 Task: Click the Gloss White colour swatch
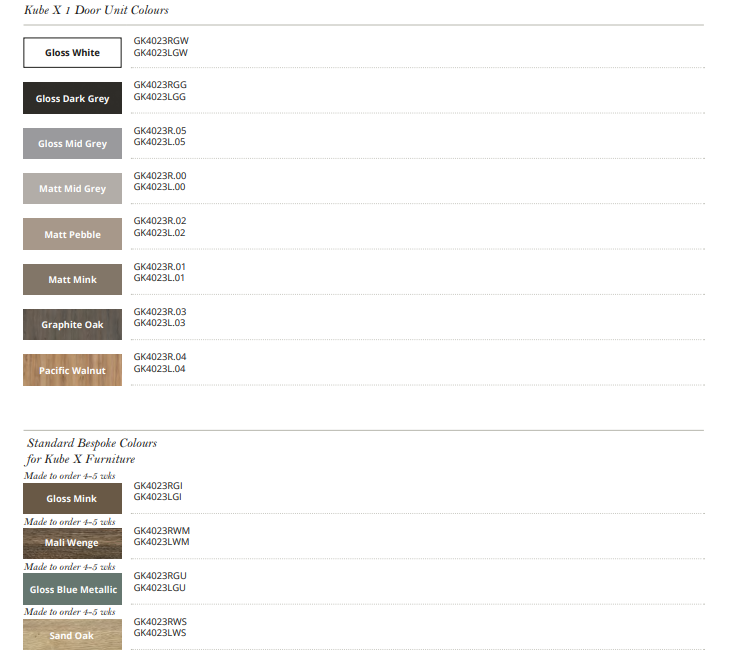click(72, 53)
